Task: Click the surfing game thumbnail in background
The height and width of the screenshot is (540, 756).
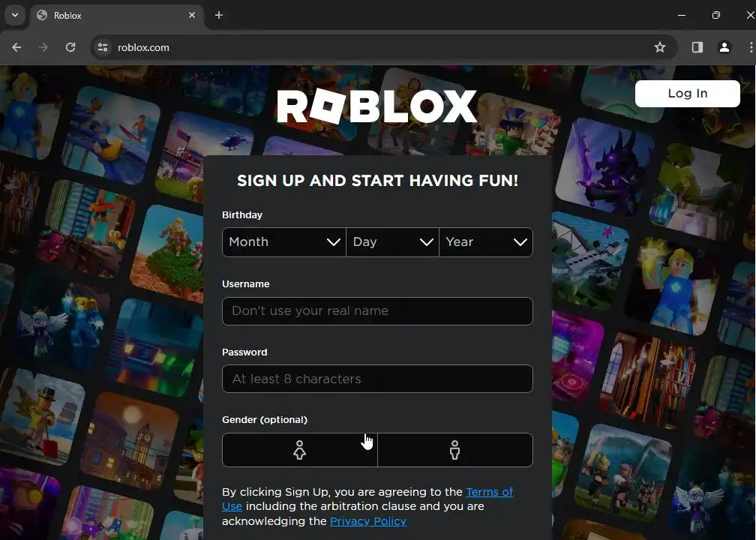Action: pos(112,134)
